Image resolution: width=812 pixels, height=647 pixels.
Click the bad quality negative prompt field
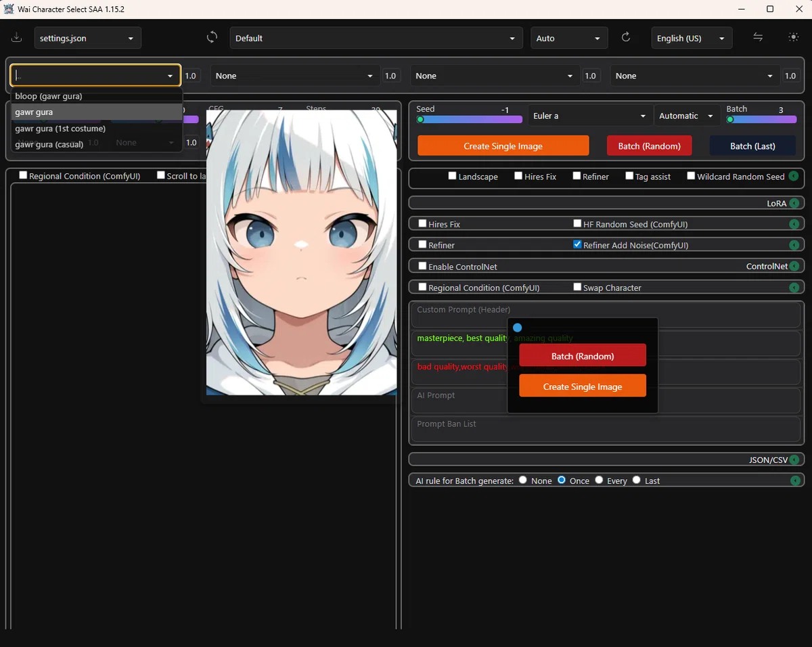pyautogui.click(x=606, y=372)
